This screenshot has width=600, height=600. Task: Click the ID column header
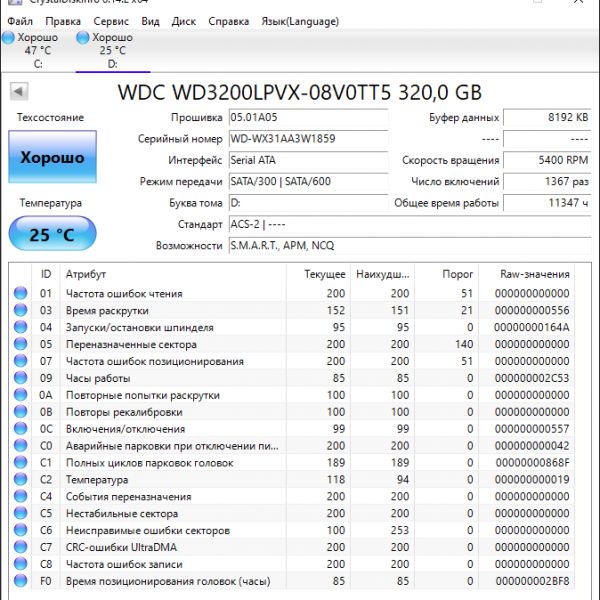[x=46, y=274]
